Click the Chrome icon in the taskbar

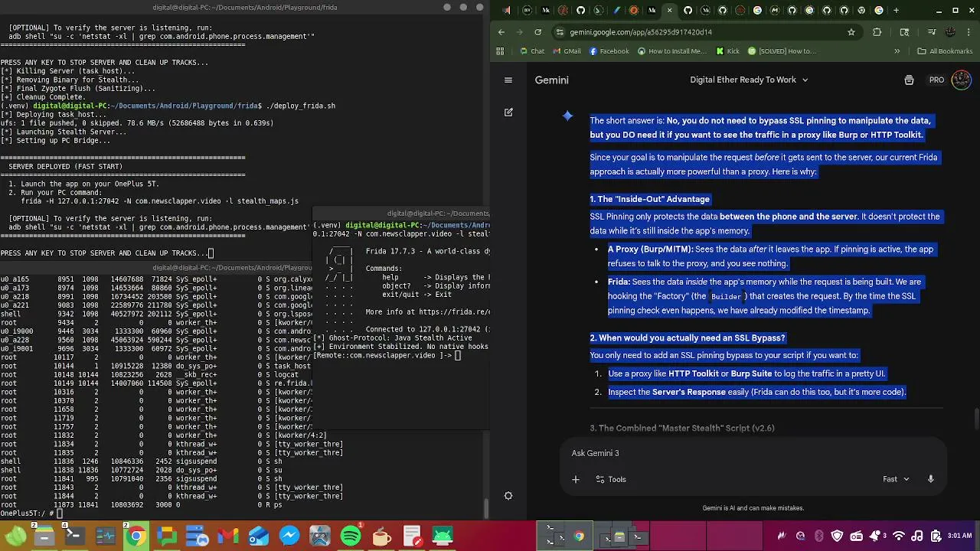pyautogui.click(x=136, y=536)
